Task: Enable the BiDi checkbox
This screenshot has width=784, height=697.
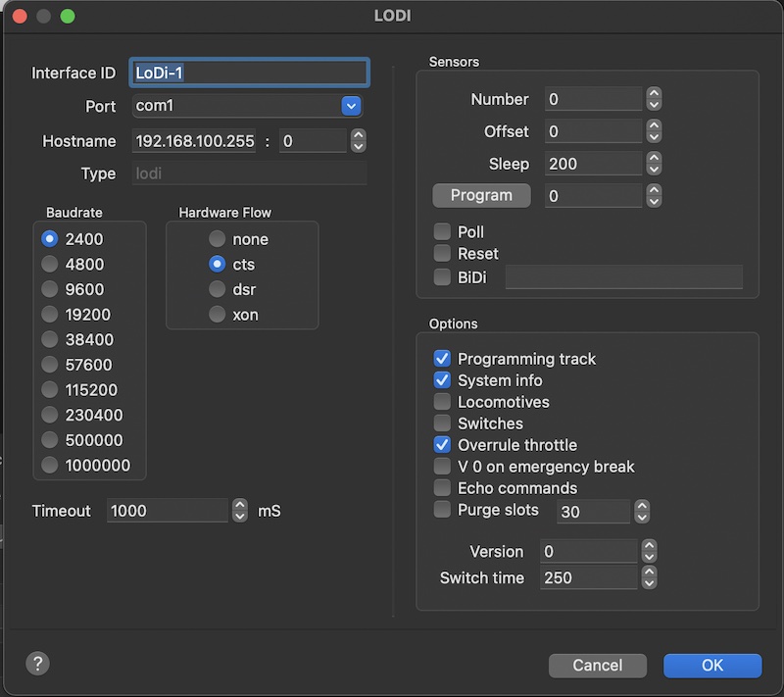Action: [x=442, y=277]
